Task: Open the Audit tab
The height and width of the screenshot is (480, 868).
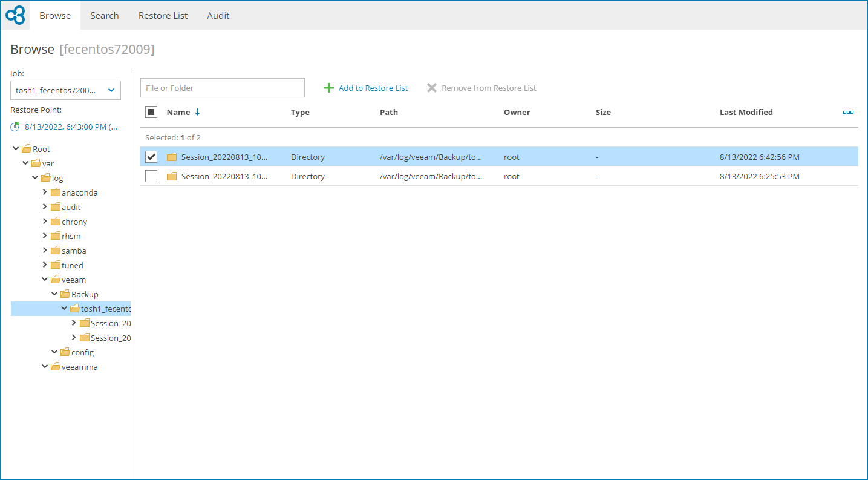Action: point(218,15)
